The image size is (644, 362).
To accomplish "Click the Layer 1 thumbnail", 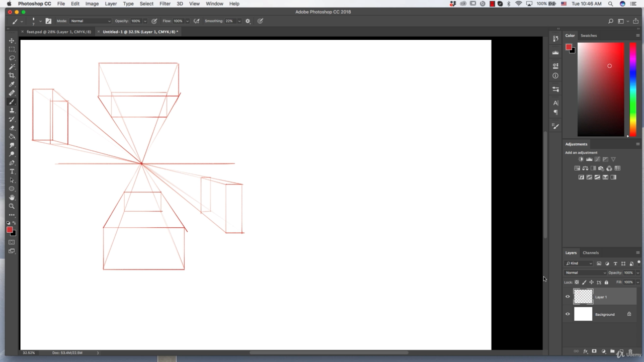I will pos(583,297).
